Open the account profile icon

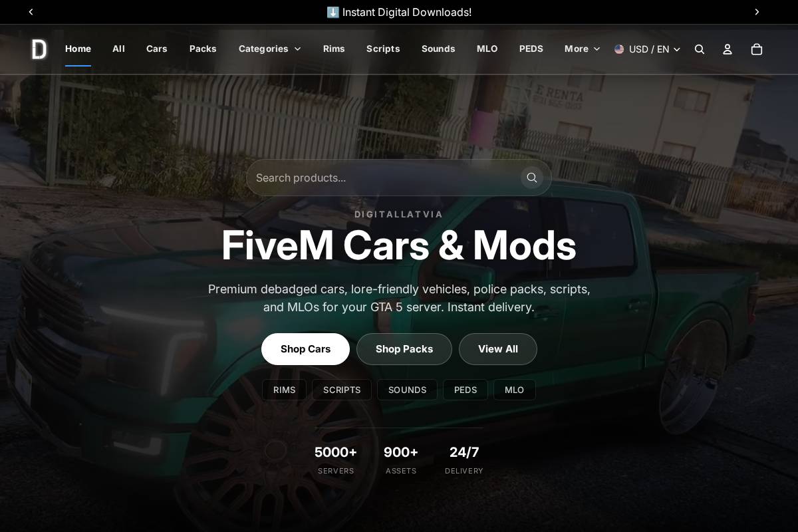pyautogui.click(x=728, y=49)
